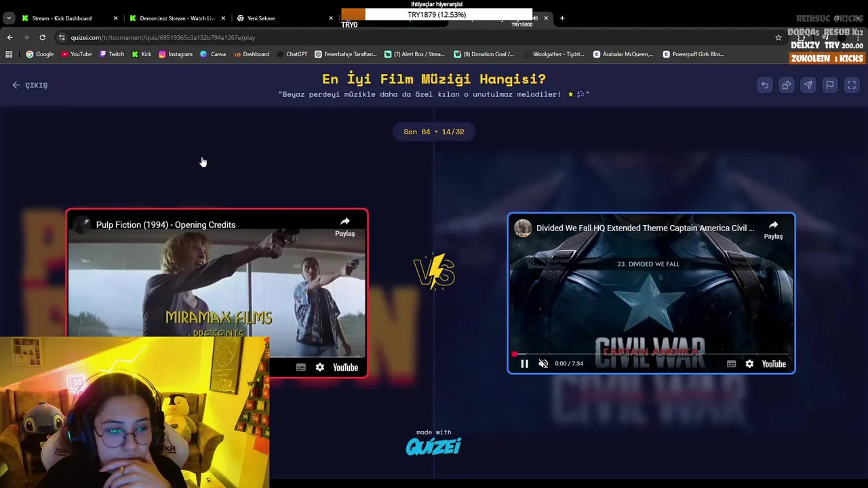Open the Canva bookmark

(213, 54)
